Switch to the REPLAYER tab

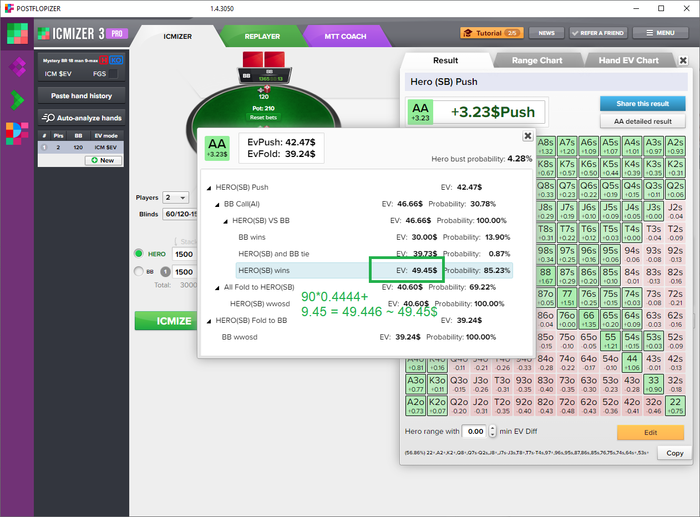pos(262,36)
